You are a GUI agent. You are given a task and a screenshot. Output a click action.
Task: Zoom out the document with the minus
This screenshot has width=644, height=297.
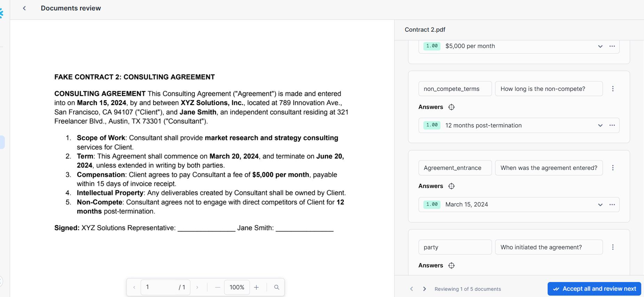(x=218, y=287)
